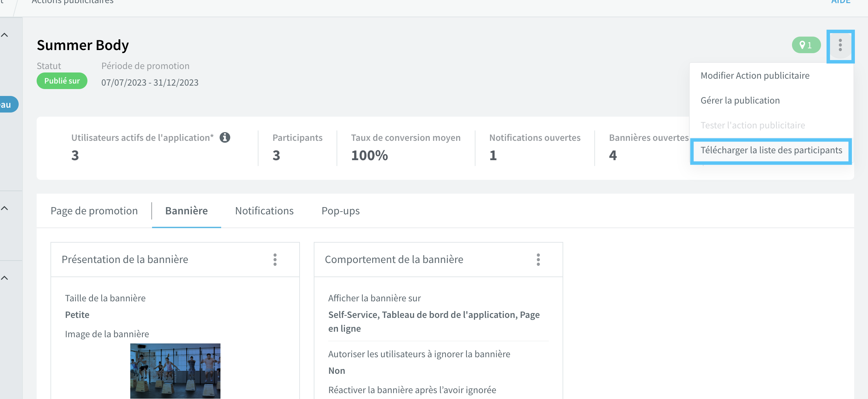Collapse the middle sidebar section chevron
Viewport: 868px width, 399px height.
(x=4, y=208)
